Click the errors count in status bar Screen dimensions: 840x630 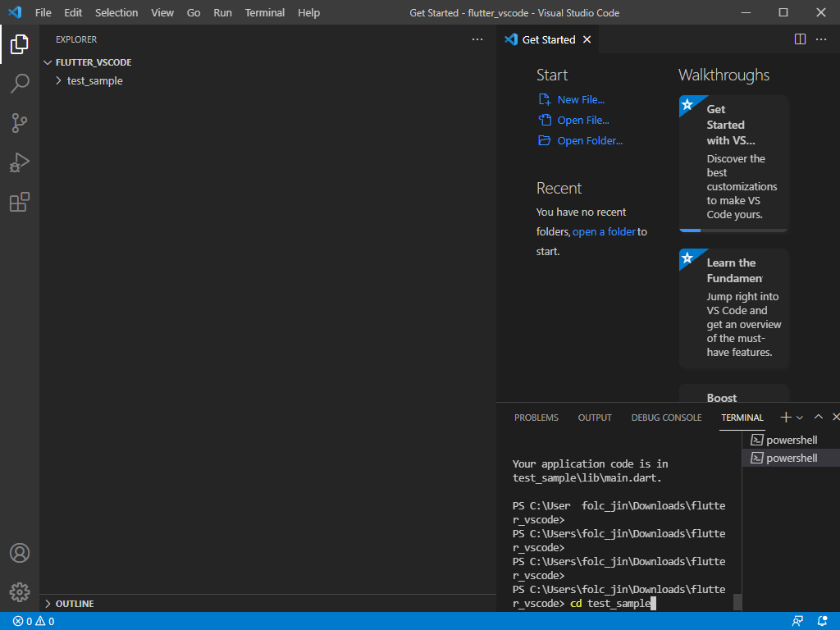[22, 622]
